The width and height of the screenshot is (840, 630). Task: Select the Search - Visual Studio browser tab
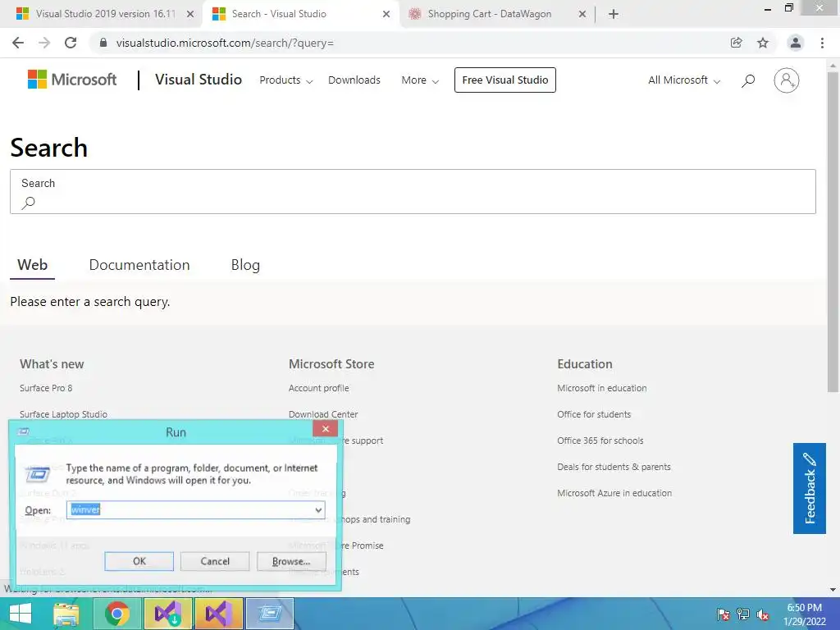click(x=300, y=15)
